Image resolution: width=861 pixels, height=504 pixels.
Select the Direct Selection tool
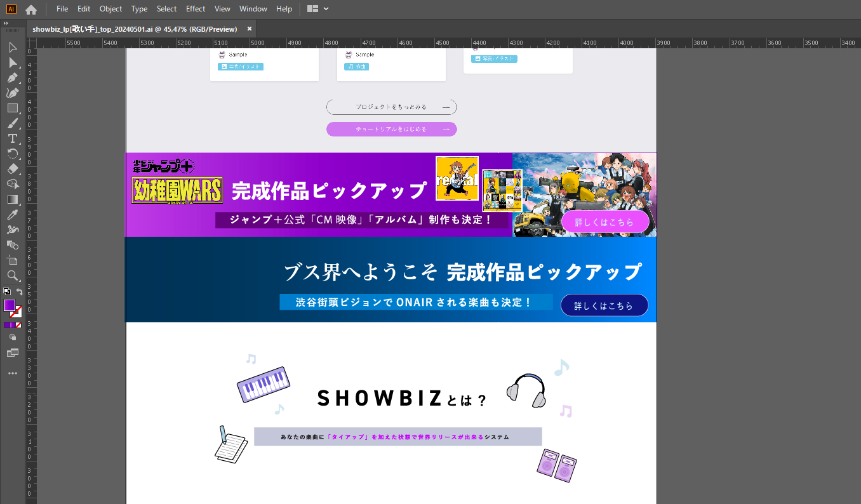(13, 63)
